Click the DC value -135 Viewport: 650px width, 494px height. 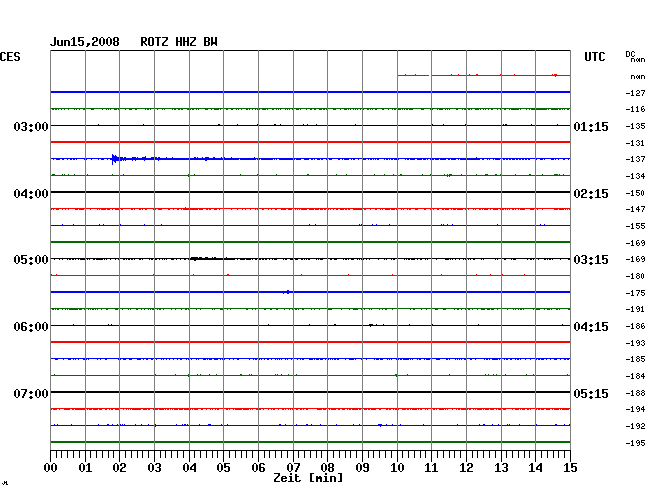[635, 126]
